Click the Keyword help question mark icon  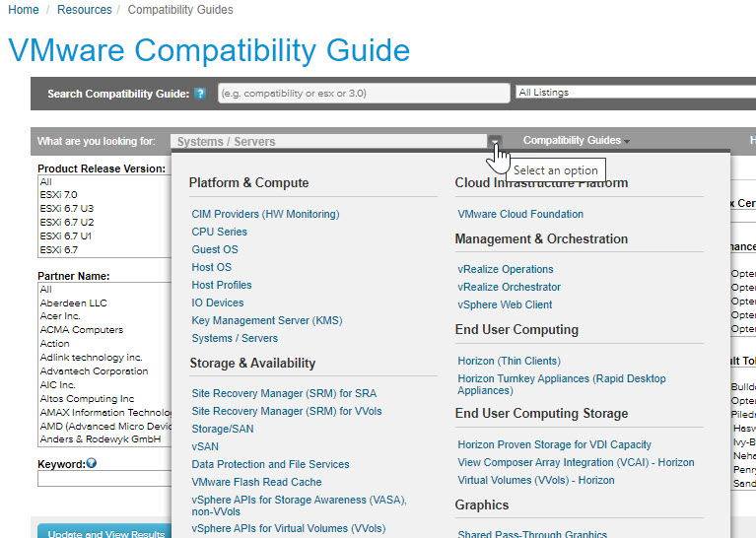(x=91, y=463)
